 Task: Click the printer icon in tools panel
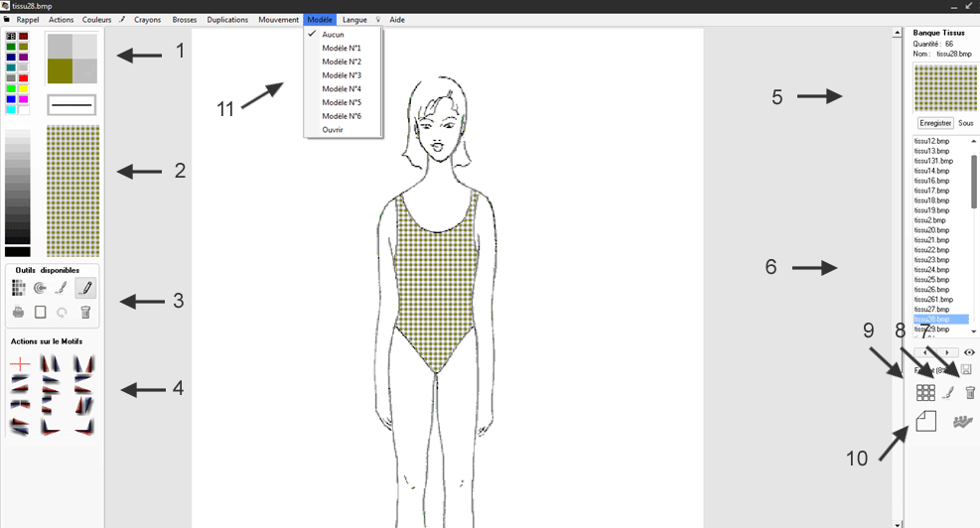pyautogui.click(x=18, y=312)
